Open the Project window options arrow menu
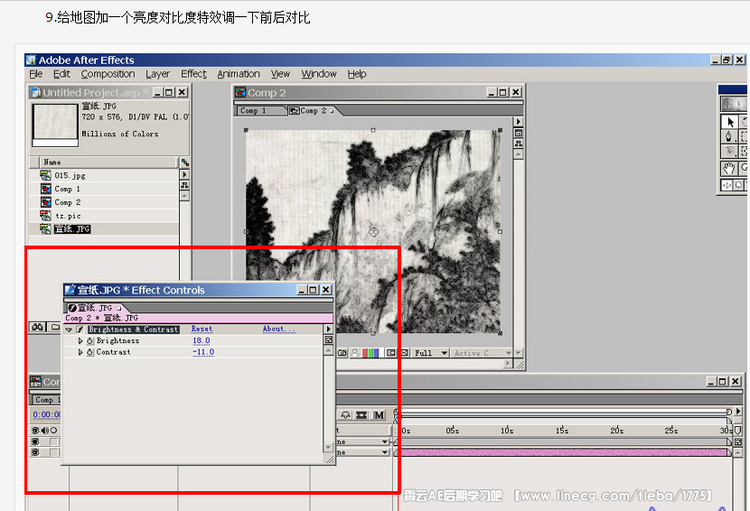This screenshot has height=511, width=750. coord(185,175)
